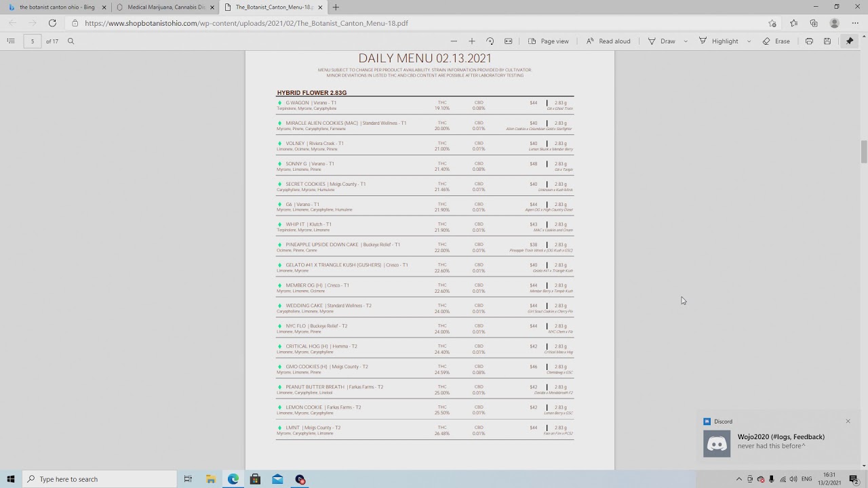The height and width of the screenshot is (488, 868).
Task: Open the browser profile menu
Action: tap(835, 23)
